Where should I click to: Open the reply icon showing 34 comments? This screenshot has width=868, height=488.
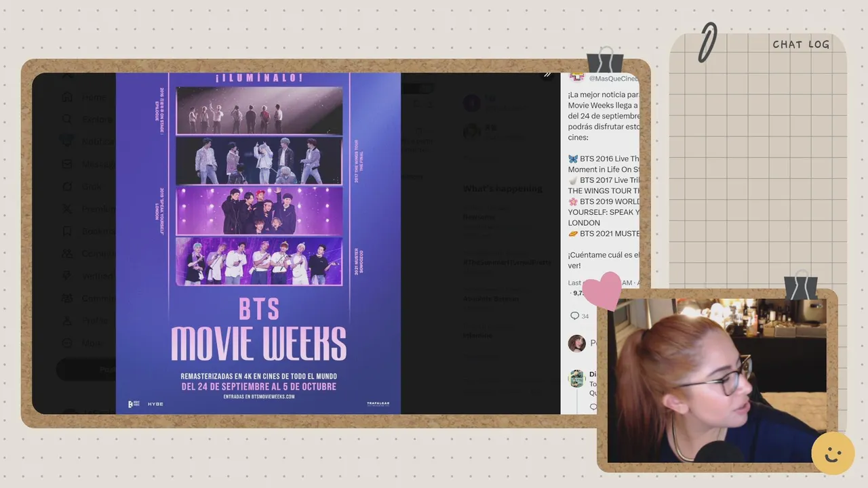(x=575, y=316)
